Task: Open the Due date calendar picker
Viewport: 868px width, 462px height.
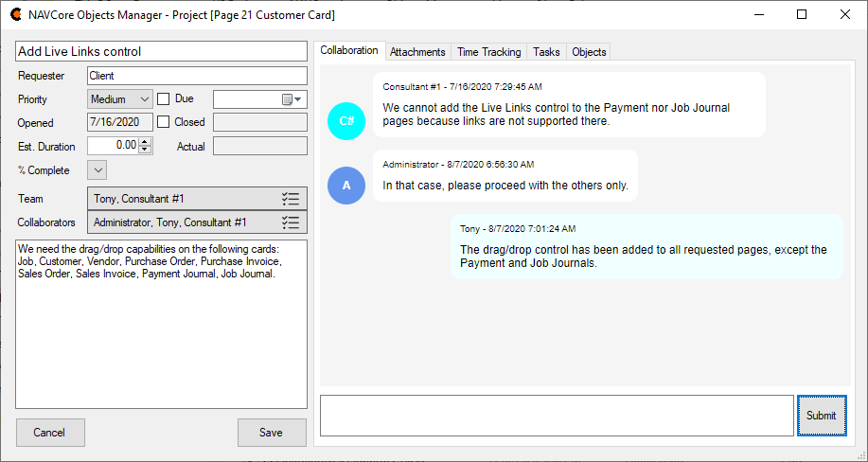Action: [x=292, y=99]
